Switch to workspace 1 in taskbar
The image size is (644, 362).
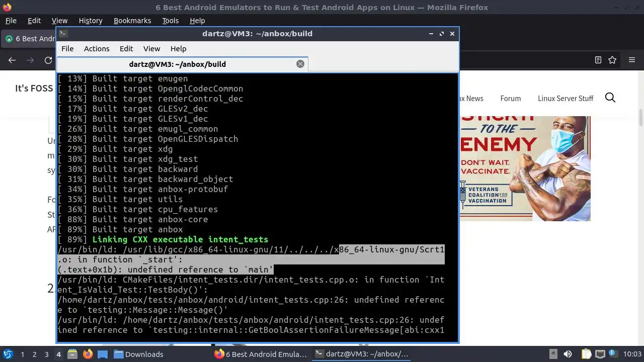pyautogui.click(x=22, y=354)
